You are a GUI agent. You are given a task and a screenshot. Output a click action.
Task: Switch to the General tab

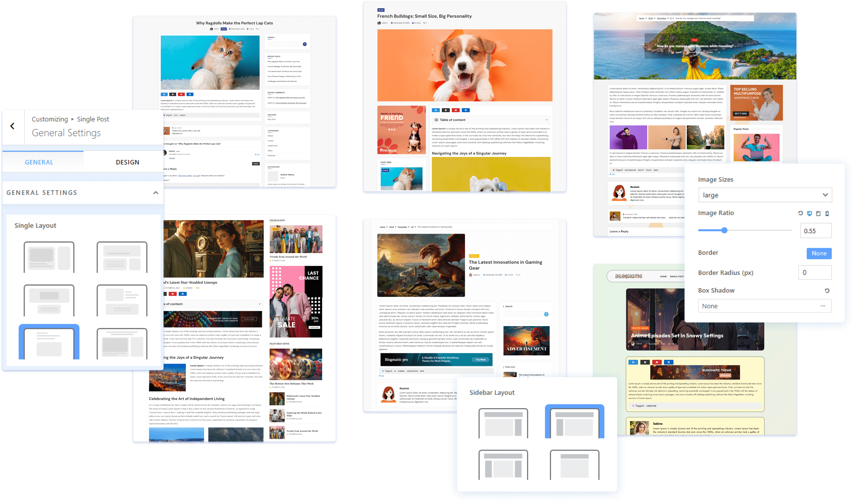[39, 162]
